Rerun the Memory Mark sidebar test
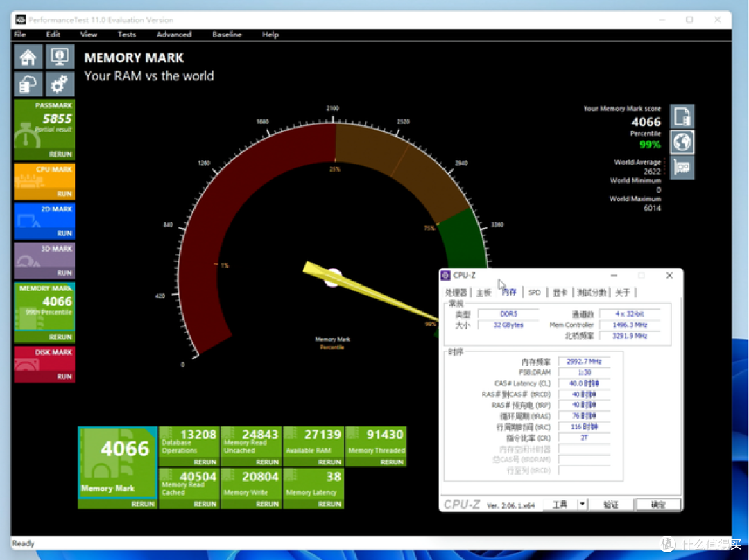Viewport: 749px width, 560px height. pyautogui.click(x=60, y=337)
